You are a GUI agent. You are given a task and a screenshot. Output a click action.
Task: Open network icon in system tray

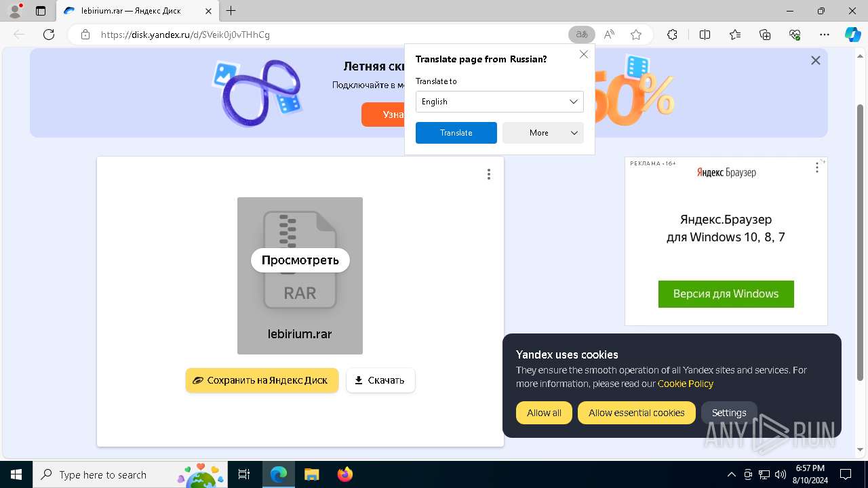click(x=764, y=474)
